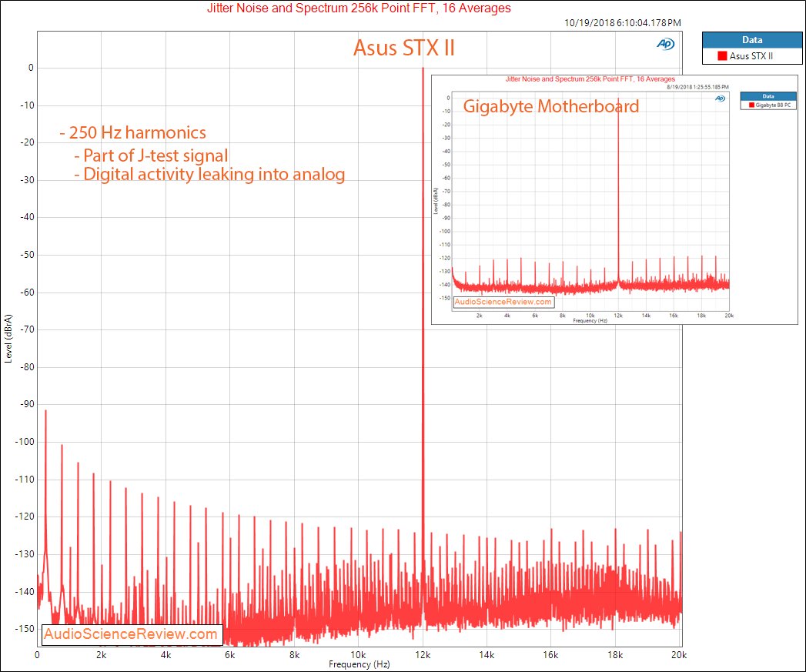
Task: Click the 8k tick on the main frequency axis
Action: click(295, 655)
